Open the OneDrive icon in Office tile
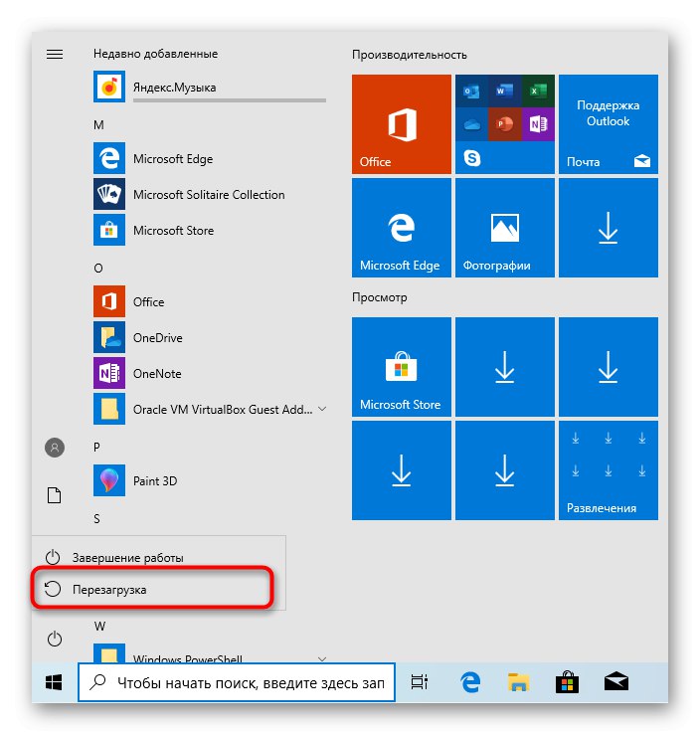 pos(471,123)
